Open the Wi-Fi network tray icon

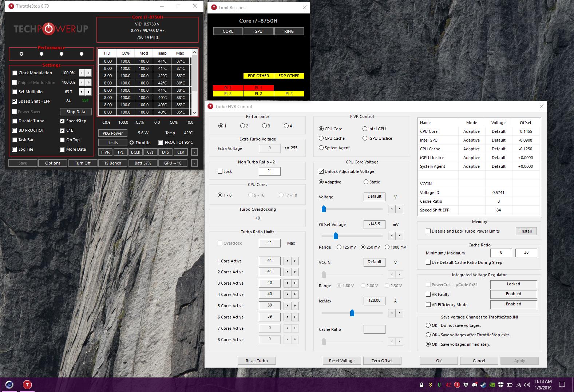519,385
